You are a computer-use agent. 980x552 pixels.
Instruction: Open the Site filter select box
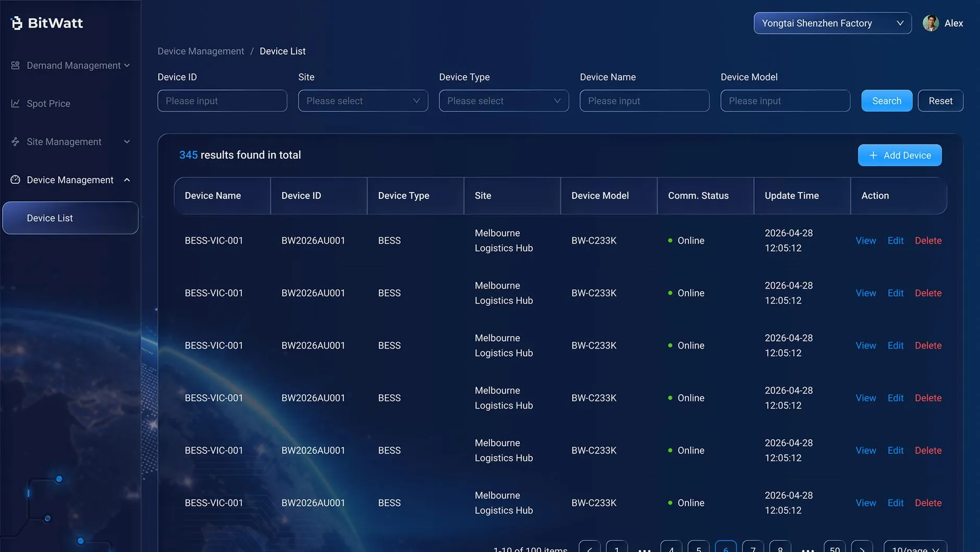(363, 101)
